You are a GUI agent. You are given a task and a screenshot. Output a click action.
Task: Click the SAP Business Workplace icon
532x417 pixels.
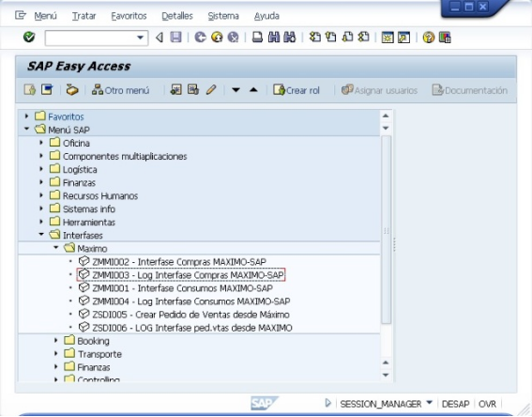pyautogui.click(x=72, y=90)
